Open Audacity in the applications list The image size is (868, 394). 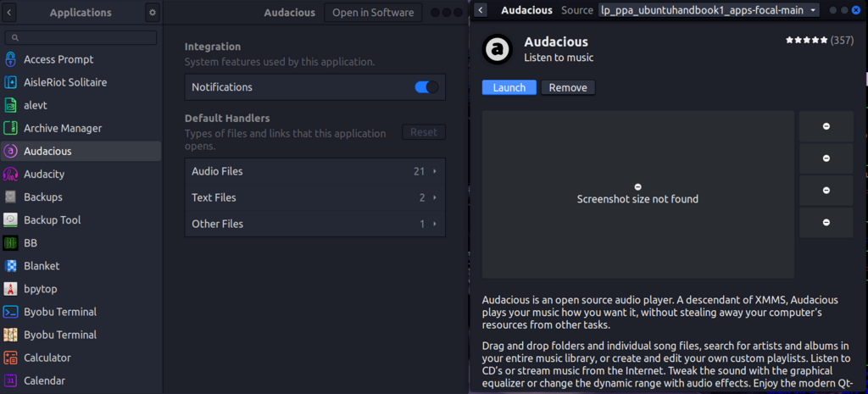coord(81,175)
